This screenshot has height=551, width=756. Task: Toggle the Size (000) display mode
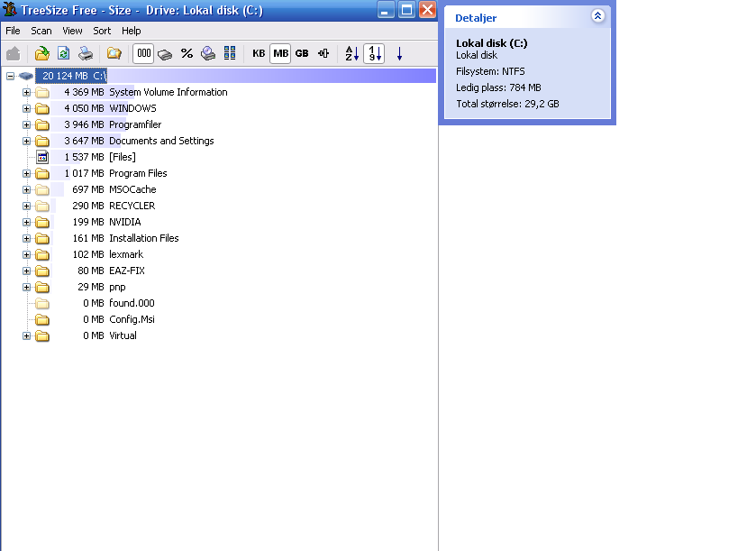tap(143, 53)
